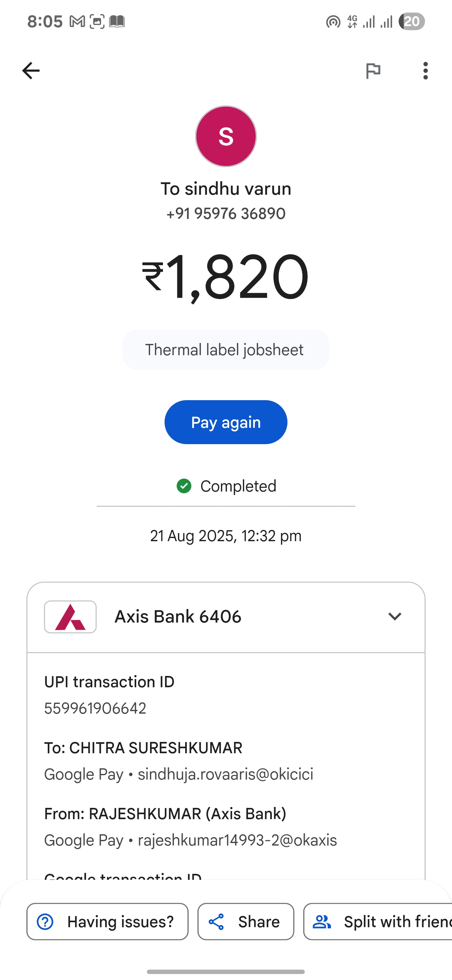Tap the Axis Bank 6406 account header

point(226,617)
